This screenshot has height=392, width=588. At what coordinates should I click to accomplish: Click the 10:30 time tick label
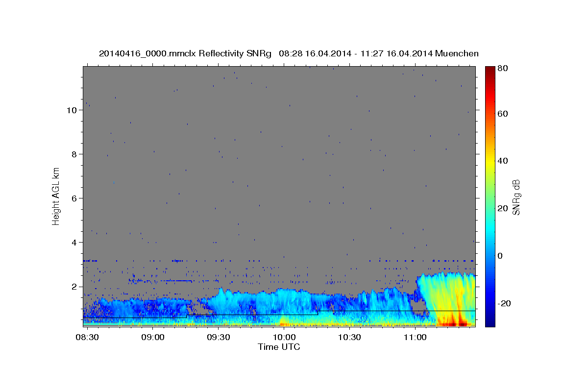(x=350, y=338)
